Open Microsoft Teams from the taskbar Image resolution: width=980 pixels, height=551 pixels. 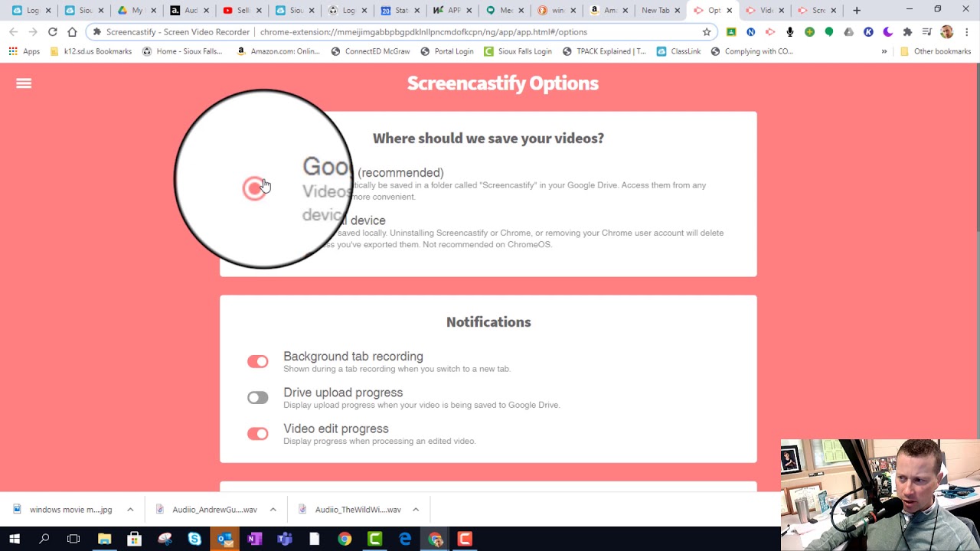pos(284,540)
